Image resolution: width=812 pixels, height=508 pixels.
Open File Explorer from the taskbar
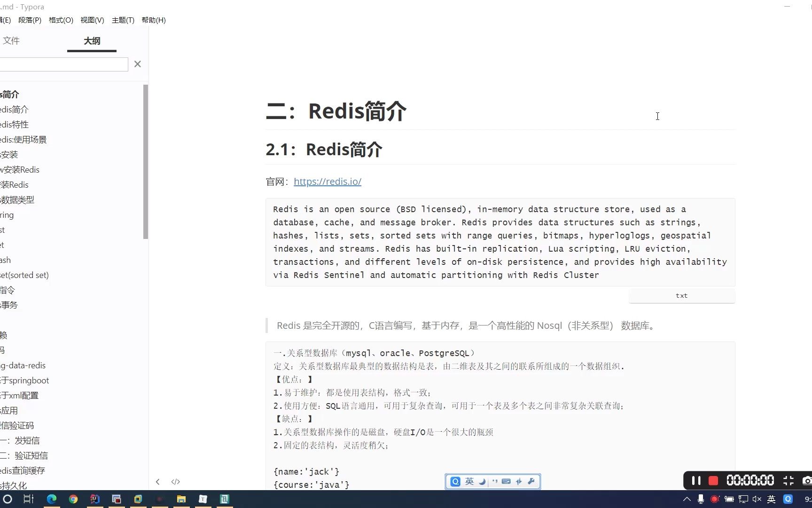tap(181, 499)
